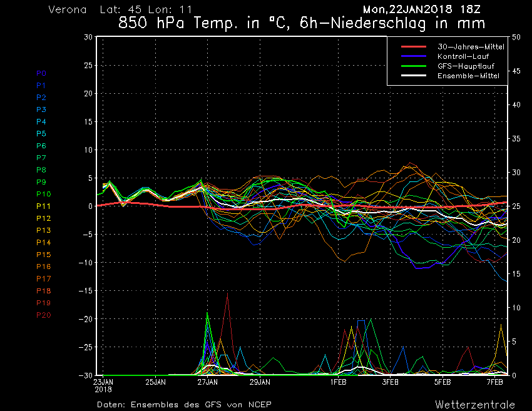This screenshot has height=411, width=532.
Task: Select ensemble member label P12
Action: pos(44,218)
